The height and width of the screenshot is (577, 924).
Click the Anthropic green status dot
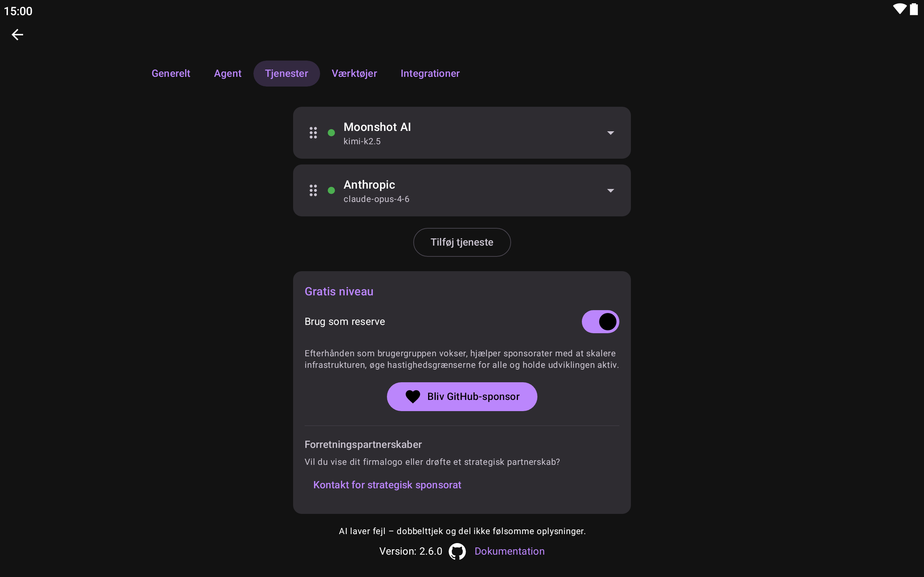coord(331,190)
